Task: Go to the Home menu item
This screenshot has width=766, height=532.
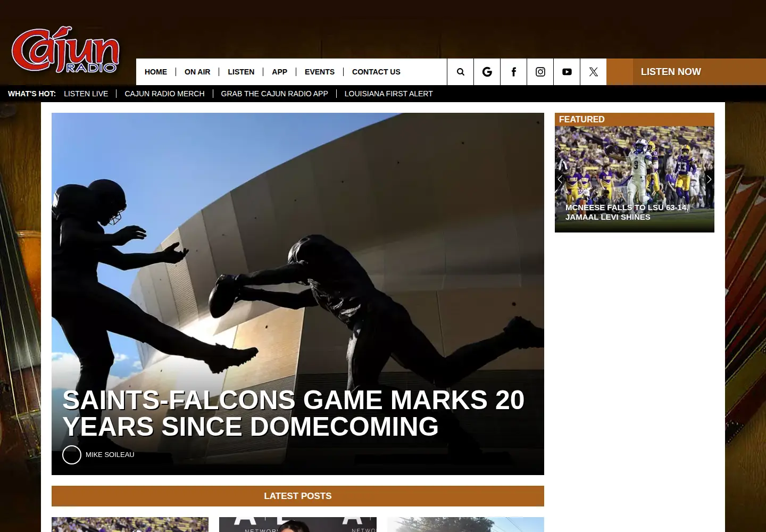Action: click(x=156, y=72)
